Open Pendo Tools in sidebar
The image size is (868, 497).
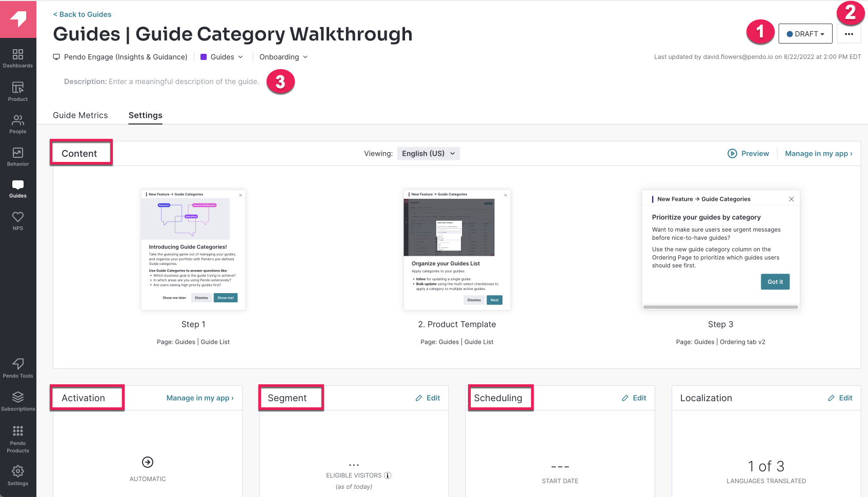pos(18,368)
